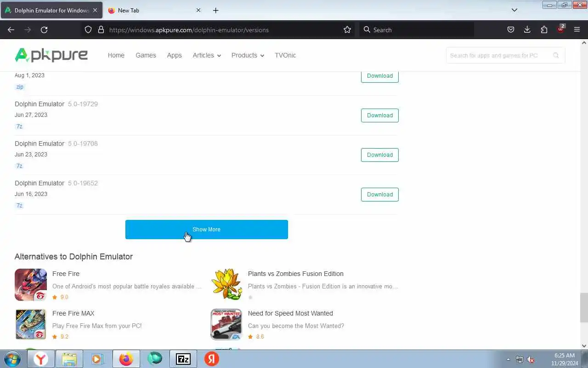
Task: Reload the page with refresh icon
Action: pos(44,29)
